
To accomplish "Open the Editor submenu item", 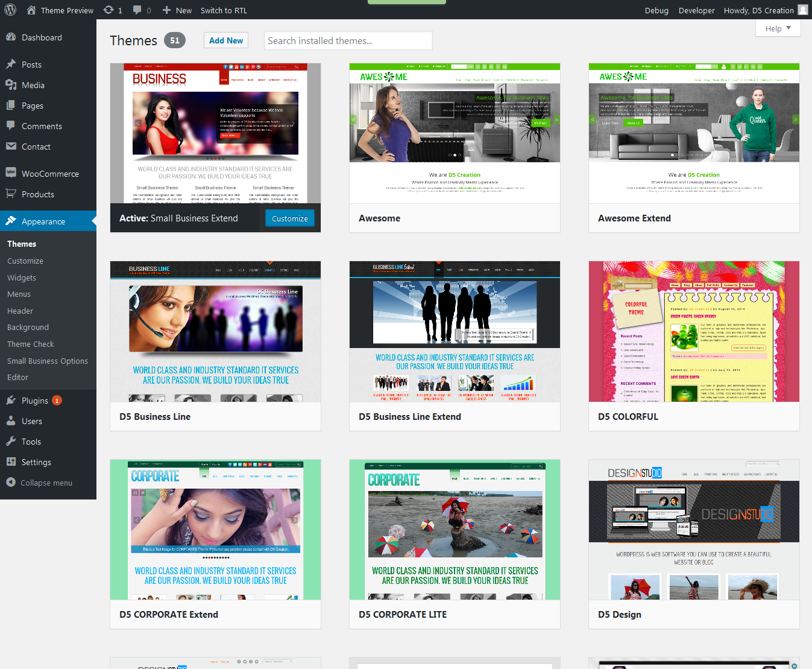I will click(17, 377).
